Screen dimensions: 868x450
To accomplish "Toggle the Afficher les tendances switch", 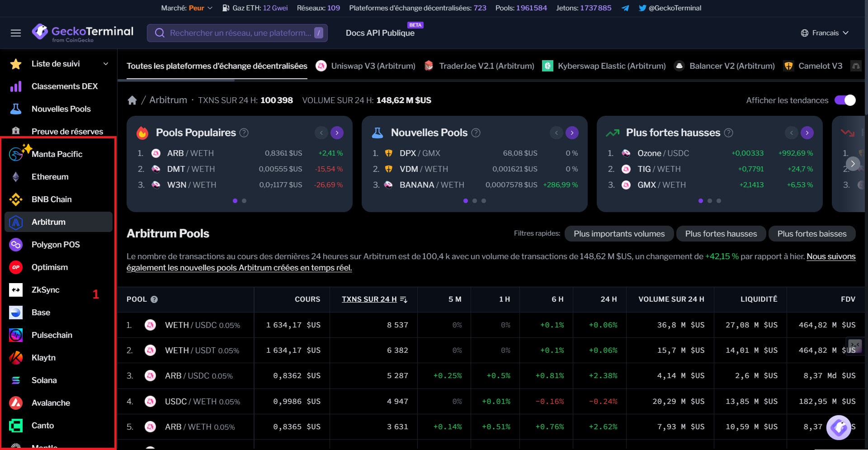I will [844, 100].
